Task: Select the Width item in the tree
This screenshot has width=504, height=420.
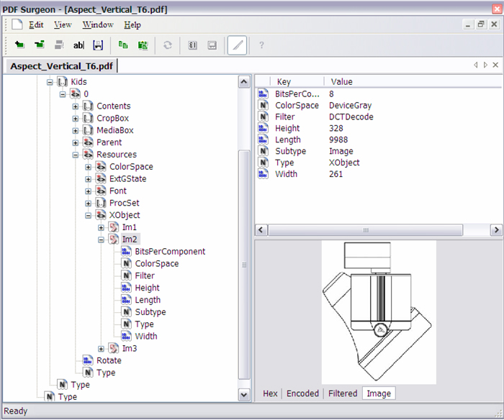Action: tap(146, 336)
